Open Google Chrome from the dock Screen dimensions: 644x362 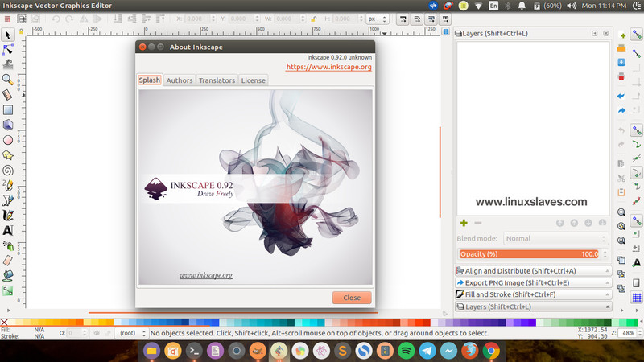click(491, 351)
